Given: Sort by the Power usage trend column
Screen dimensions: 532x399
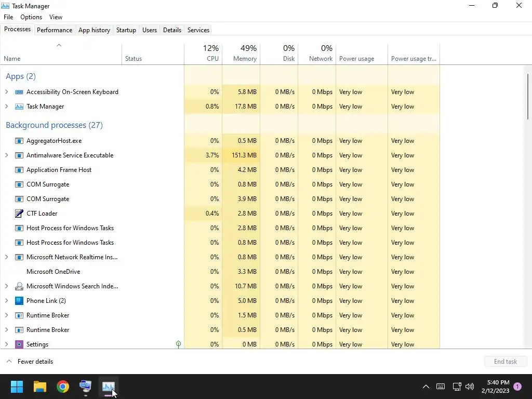Looking at the screenshot, I should coord(414,54).
